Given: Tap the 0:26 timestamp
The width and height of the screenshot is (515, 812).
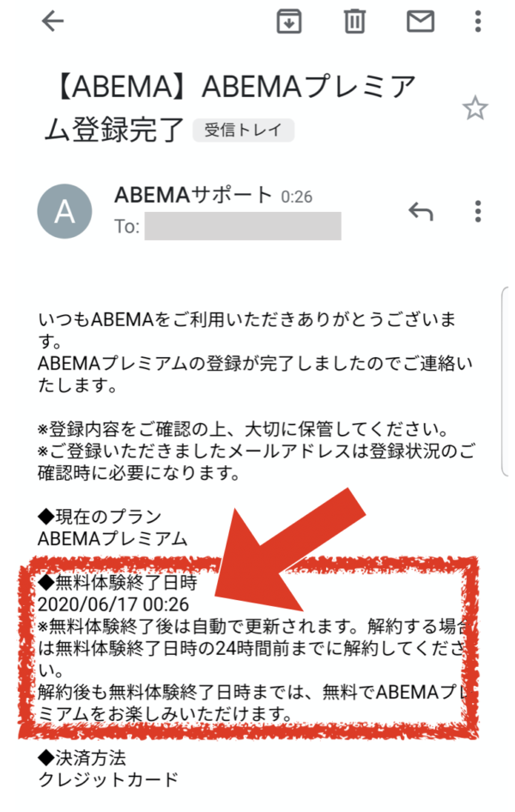Looking at the screenshot, I should (297, 197).
